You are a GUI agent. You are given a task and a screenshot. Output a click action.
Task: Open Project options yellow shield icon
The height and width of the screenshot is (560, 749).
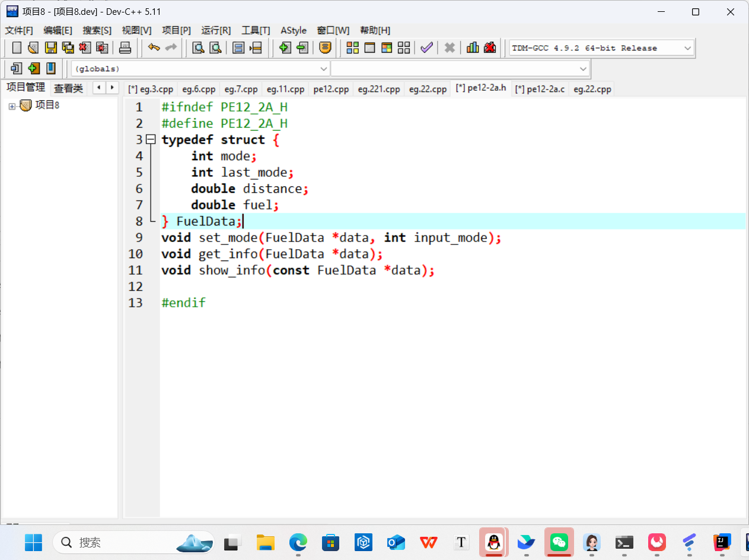tap(325, 48)
